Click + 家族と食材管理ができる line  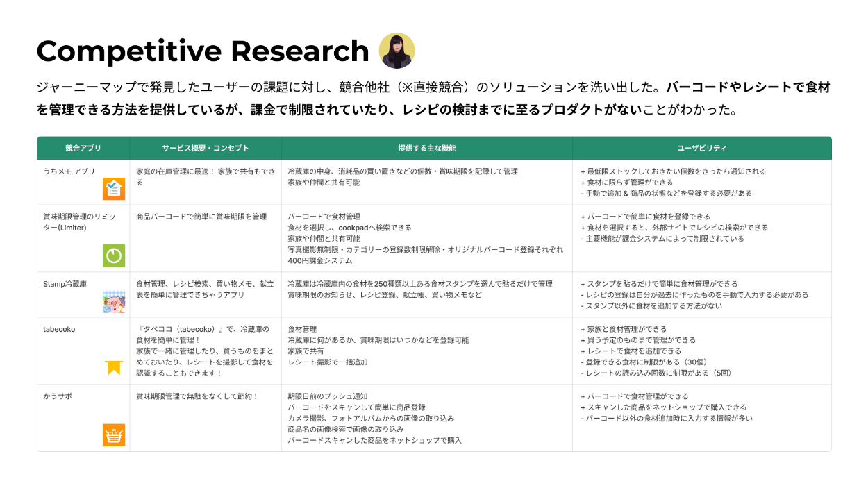pyautogui.click(x=623, y=329)
